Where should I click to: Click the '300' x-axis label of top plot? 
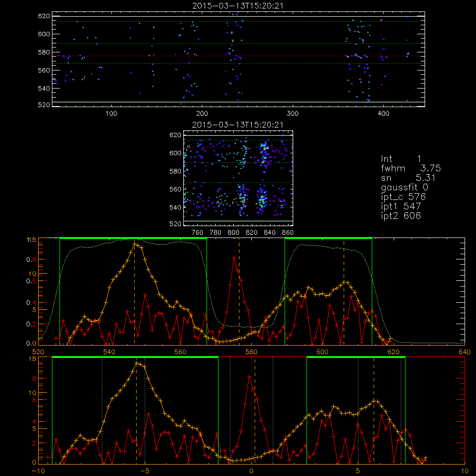pos(293,114)
